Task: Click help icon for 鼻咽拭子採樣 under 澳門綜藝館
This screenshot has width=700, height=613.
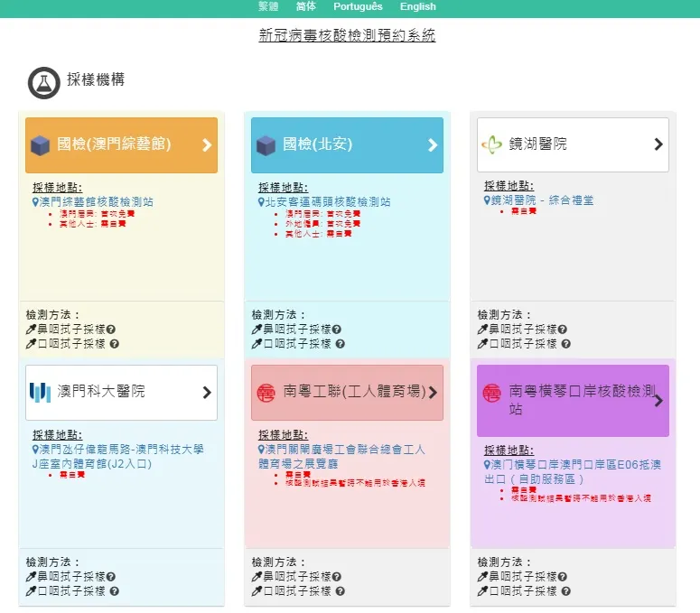Action: click(111, 330)
